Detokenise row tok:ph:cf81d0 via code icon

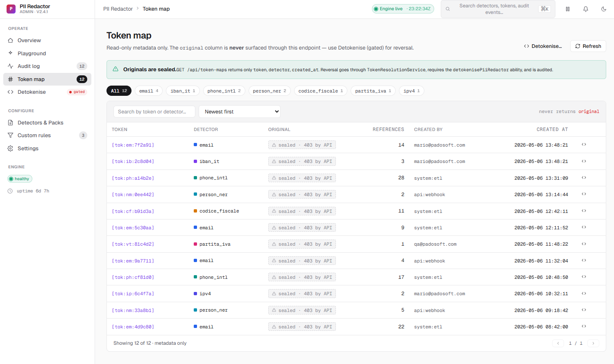tap(584, 277)
